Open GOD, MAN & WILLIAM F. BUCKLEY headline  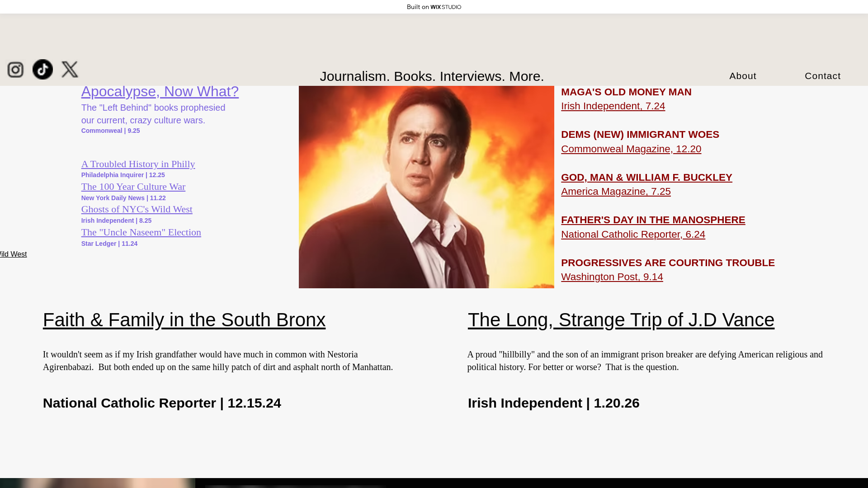click(x=646, y=178)
